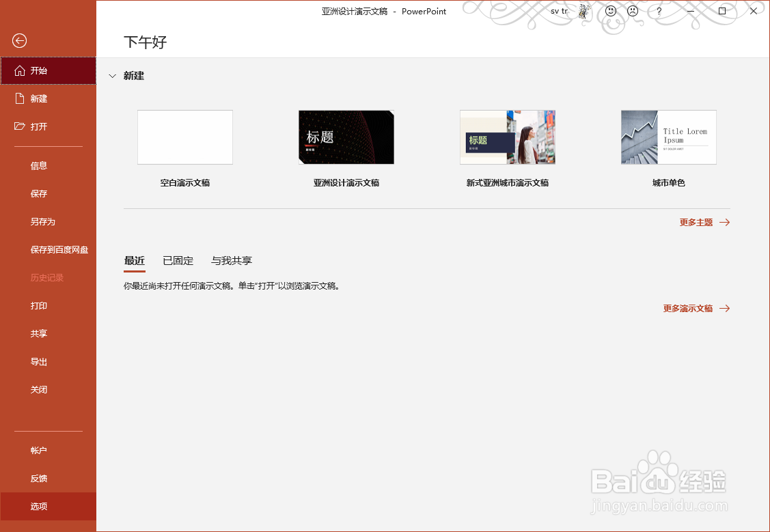770x532 pixels.
Task: Maximize the PowerPoint window
Action: 722,11
